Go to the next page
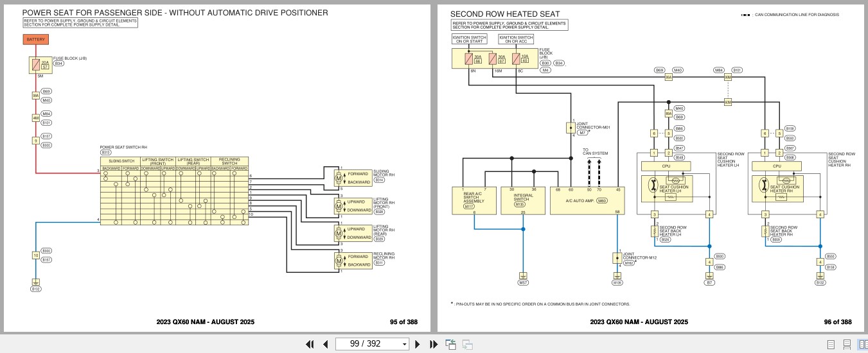The height and width of the screenshot is (353, 868). pyautogui.click(x=417, y=344)
